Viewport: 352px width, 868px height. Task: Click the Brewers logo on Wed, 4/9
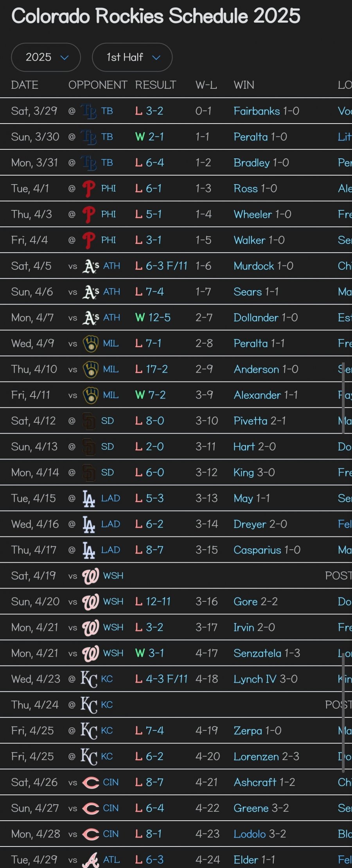click(91, 343)
